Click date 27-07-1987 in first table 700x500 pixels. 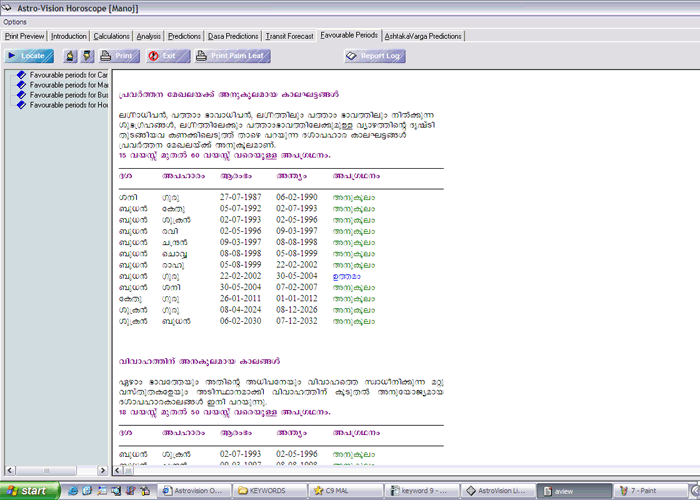241,197
